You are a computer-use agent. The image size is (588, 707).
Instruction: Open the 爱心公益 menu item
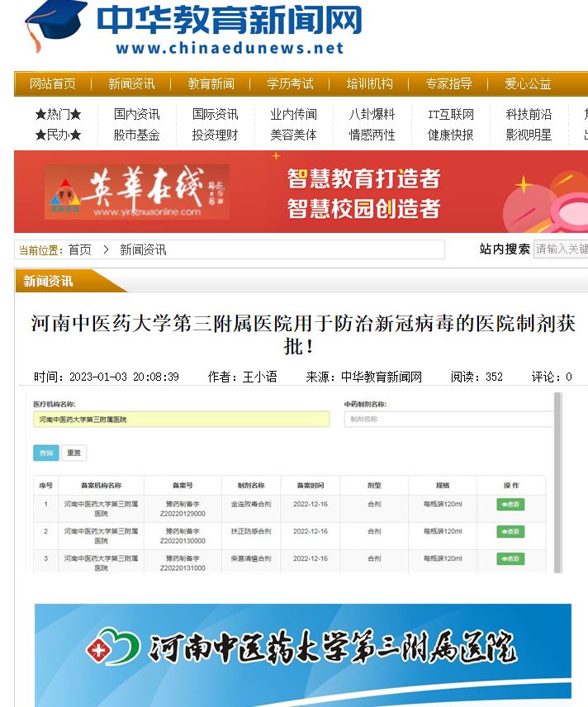coord(528,83)
